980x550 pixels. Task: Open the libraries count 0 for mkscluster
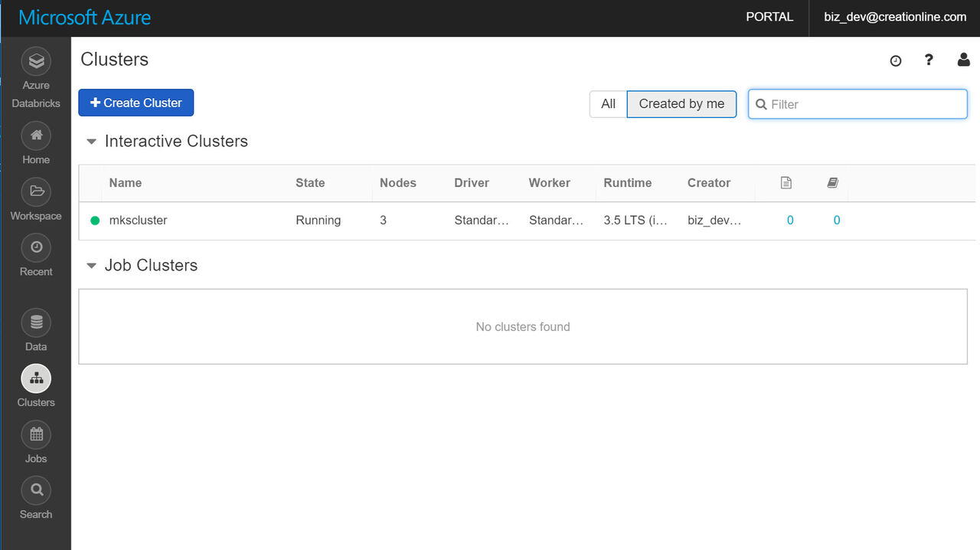(x=837, y=221)
